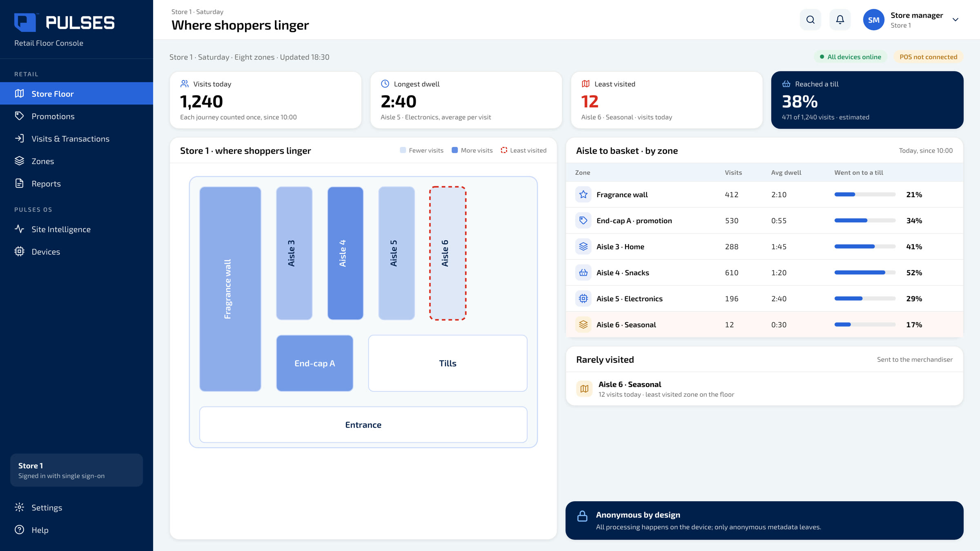This screenshot has width=980, height=551.
Task: Select dashed Aisle 6 on floor map
Action: [x=448, y=253]
